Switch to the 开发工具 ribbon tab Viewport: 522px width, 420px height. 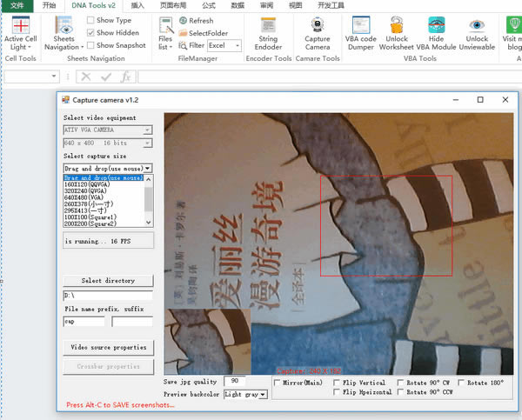pos(331,6)
